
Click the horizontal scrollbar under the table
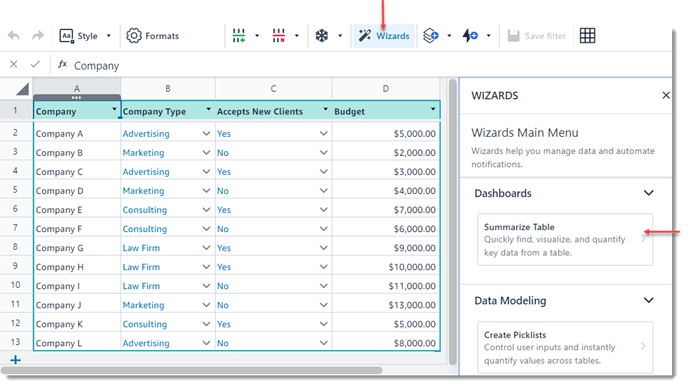coord(191,370)
